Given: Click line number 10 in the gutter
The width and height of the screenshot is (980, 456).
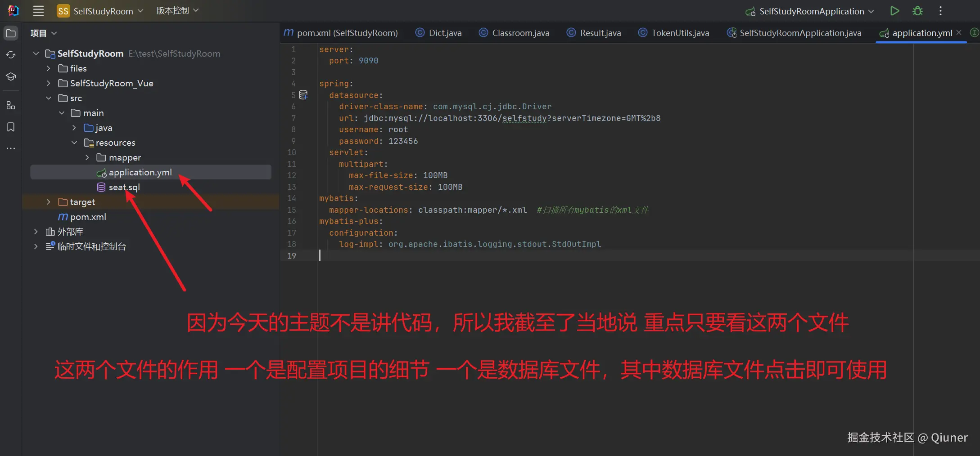Looking at the screenshot, I should (x=292, y=152).
